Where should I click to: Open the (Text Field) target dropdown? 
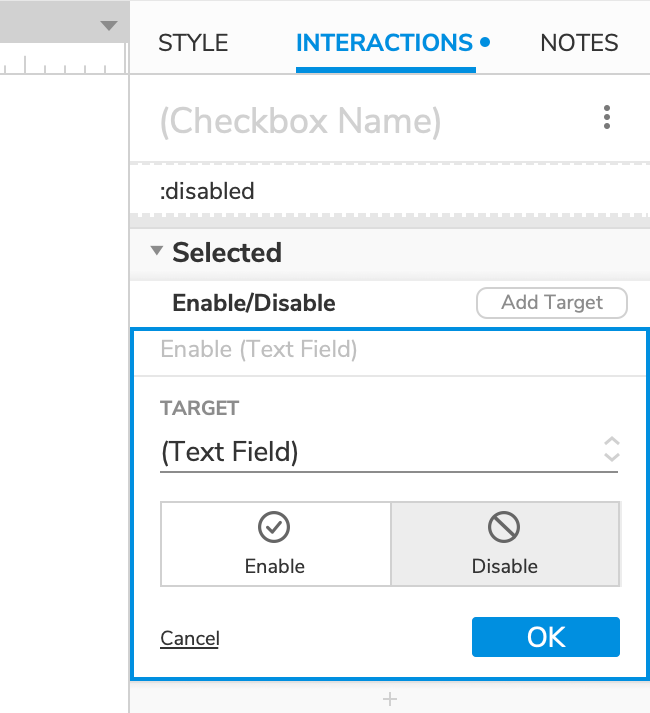coord(380,452)
